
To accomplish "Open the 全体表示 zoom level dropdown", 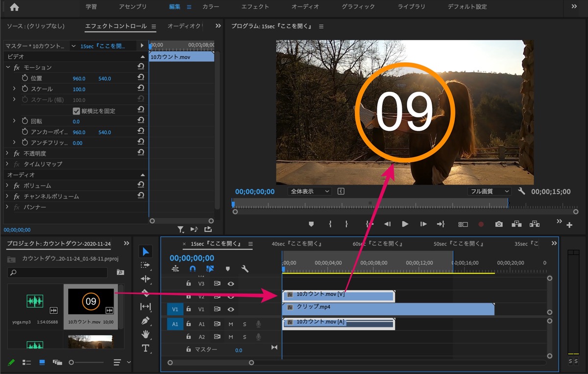I will point(310,191).
